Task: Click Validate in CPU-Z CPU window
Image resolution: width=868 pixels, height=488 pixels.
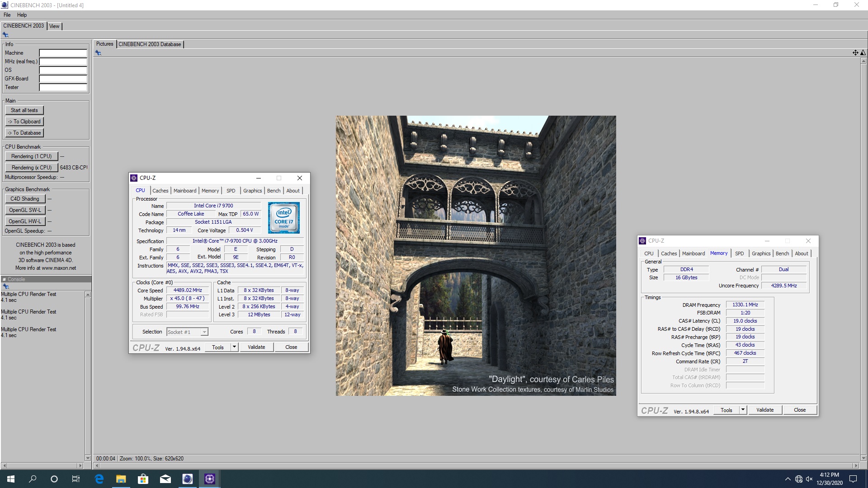Action: (x=256, y=347)
